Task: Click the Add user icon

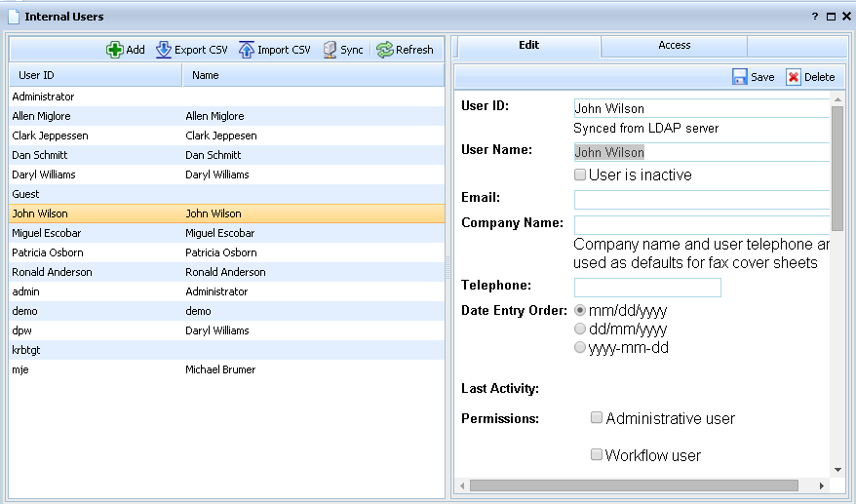Action: coord(115,50)
